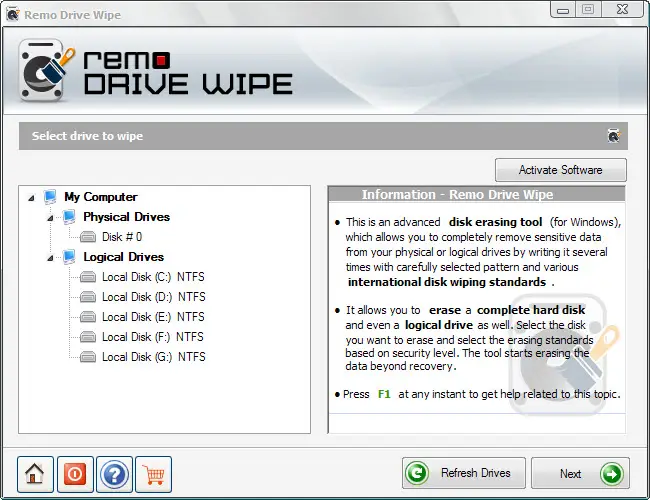Image resolution: width=650 pixels, height=500 pixels.
Task: Click the drive icon beside Local Disk (F:)
Action: (88, 337)
